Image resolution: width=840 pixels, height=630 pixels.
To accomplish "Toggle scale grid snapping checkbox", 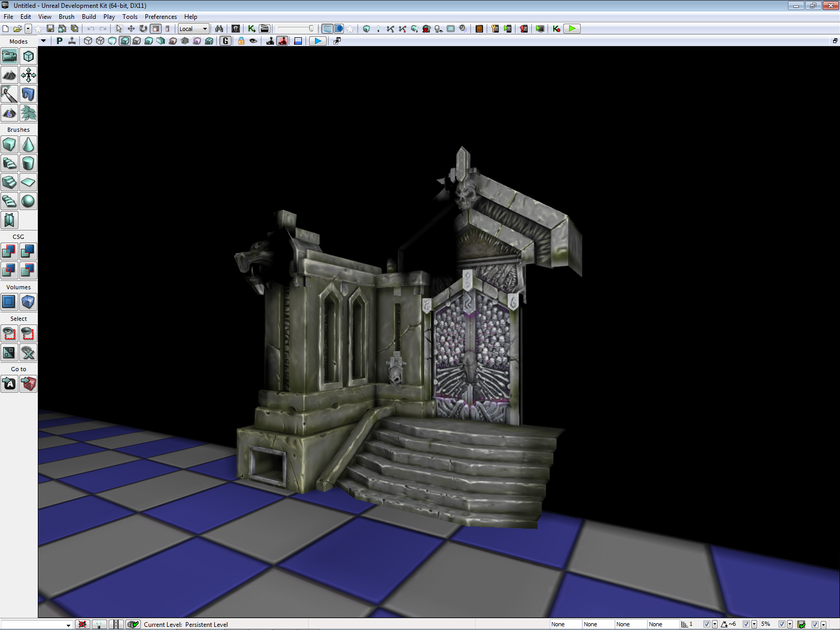I will point(782,624).
